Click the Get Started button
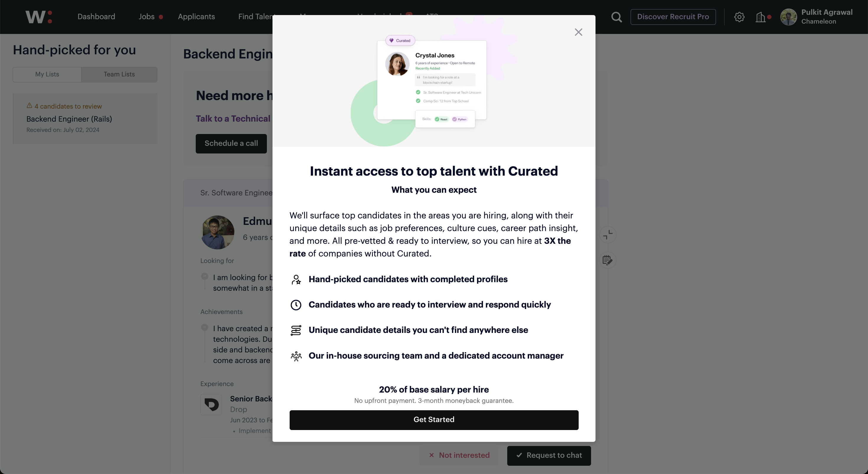 coord(434,420)
